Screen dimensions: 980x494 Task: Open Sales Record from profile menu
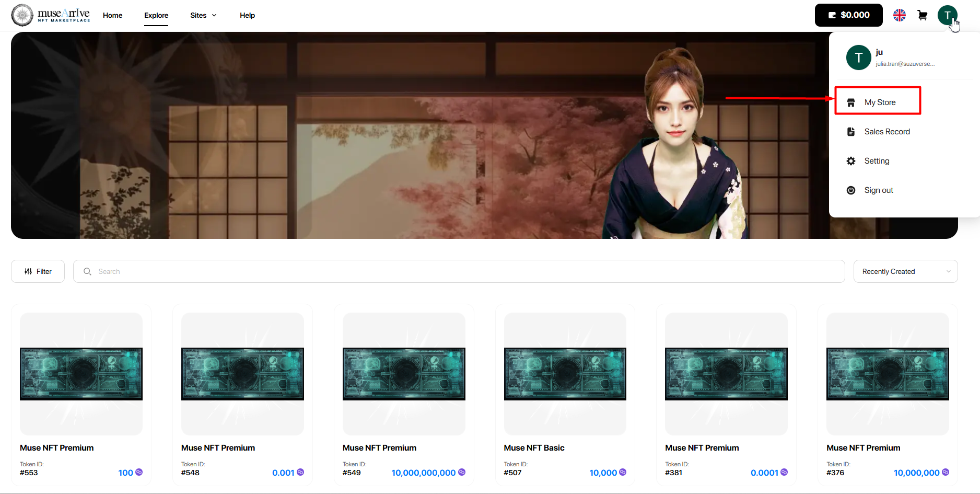[886, 132]
